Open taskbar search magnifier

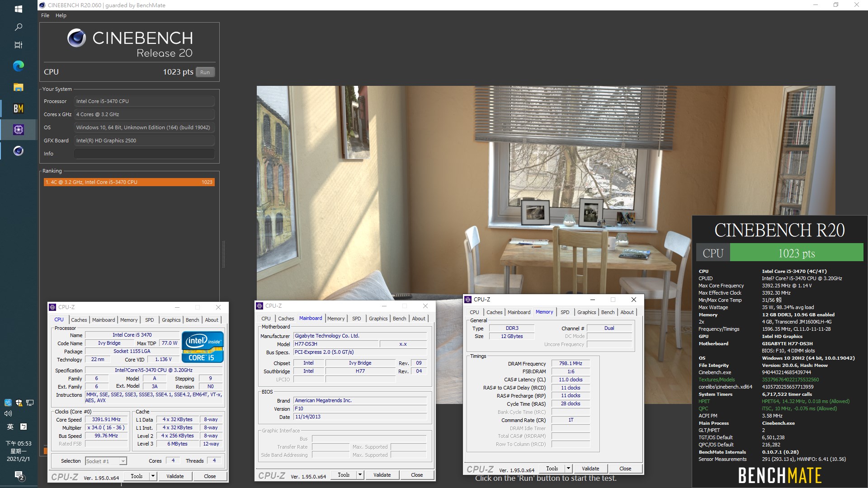pyautogui.click(x=19, y=27)
